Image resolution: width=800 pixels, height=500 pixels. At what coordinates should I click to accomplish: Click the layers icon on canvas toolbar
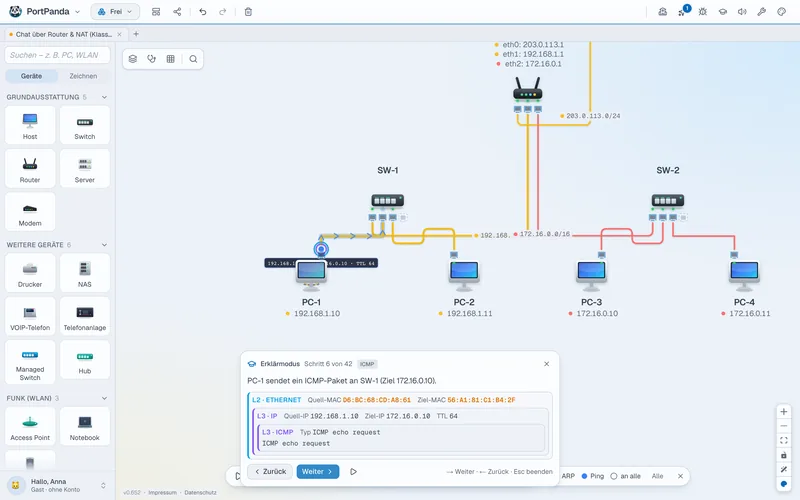click(133, 59)
